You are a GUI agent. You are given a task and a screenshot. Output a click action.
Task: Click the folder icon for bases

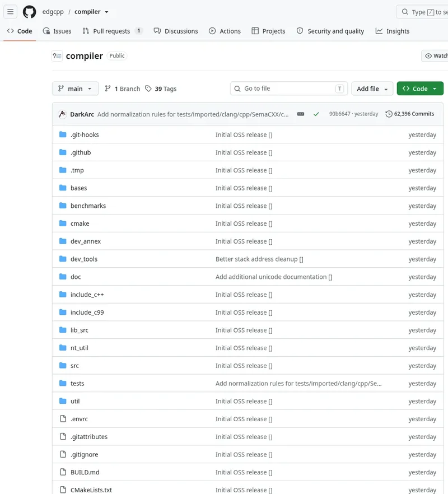point(63,188)
